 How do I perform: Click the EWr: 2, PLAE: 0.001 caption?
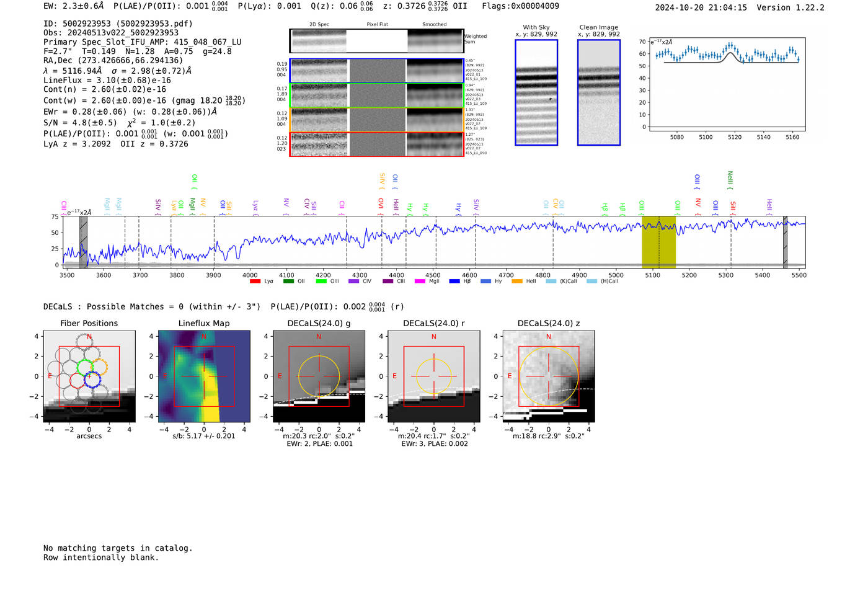319,444
